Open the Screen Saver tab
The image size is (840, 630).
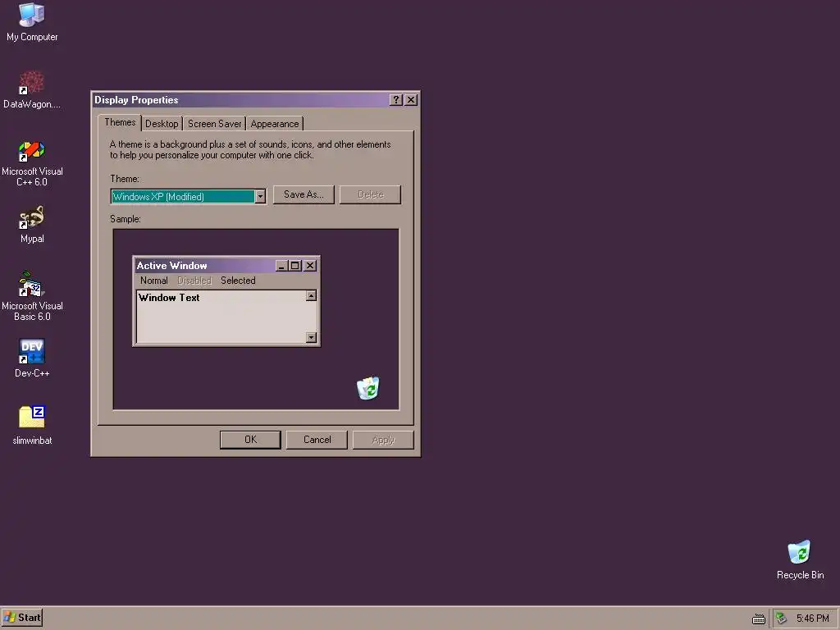214,124
